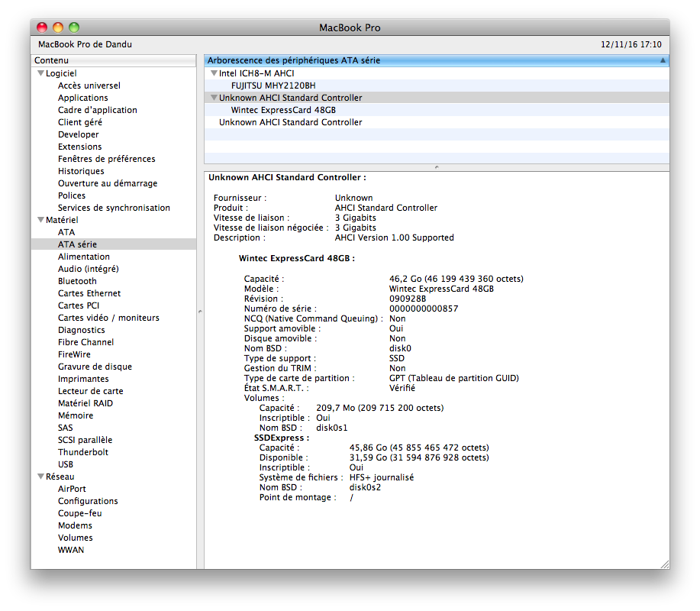Click the SSDExpress volume heading

click(x=282, y=438)
